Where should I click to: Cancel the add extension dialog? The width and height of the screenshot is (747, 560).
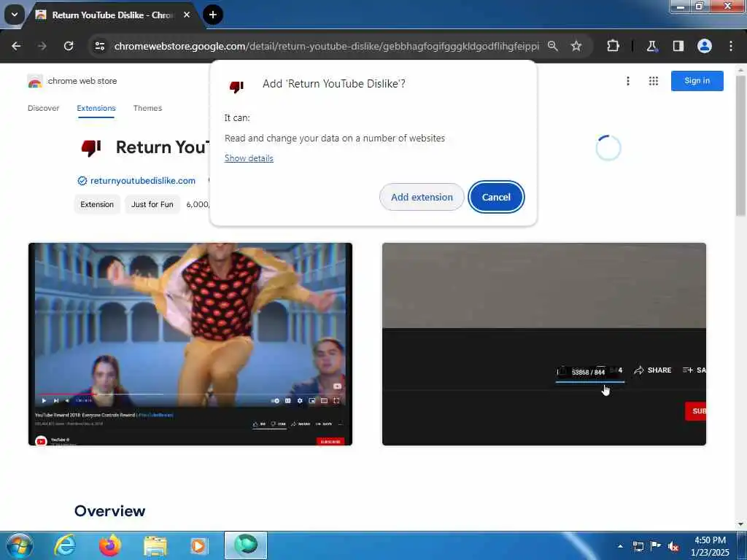496,197
